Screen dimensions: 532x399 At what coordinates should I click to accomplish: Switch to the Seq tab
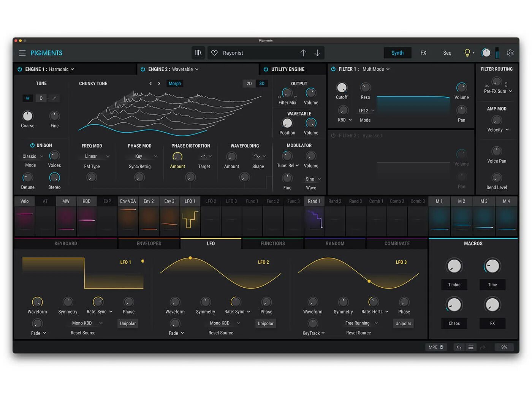tap(447, 53)
